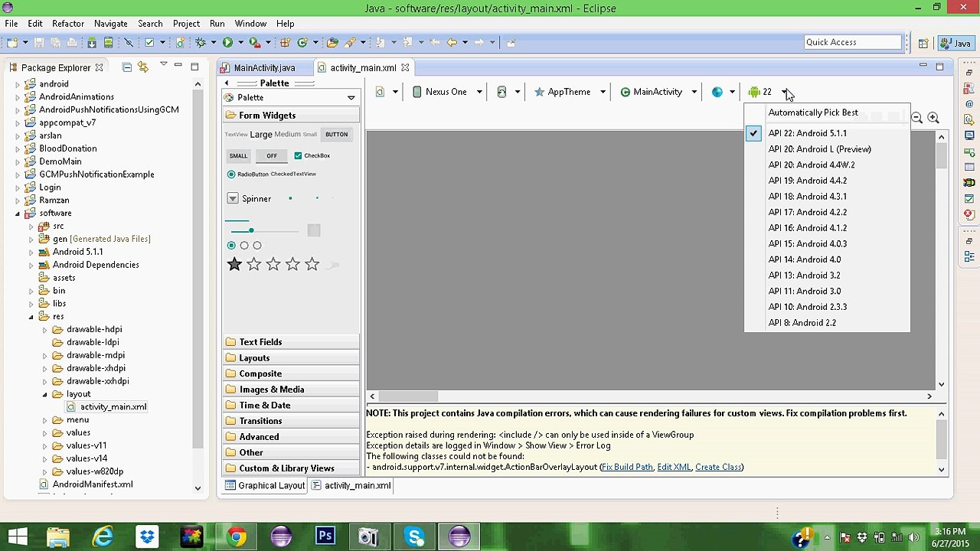This screenshot has height=551, width=980.
Task: Click the Run with external tools icon
Action: [255, 43]
